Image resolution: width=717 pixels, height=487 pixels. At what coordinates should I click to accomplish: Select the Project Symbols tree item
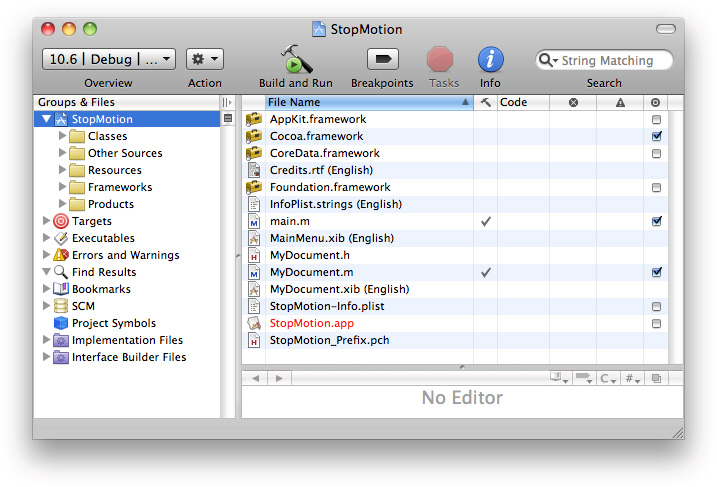tap(127, 323)
